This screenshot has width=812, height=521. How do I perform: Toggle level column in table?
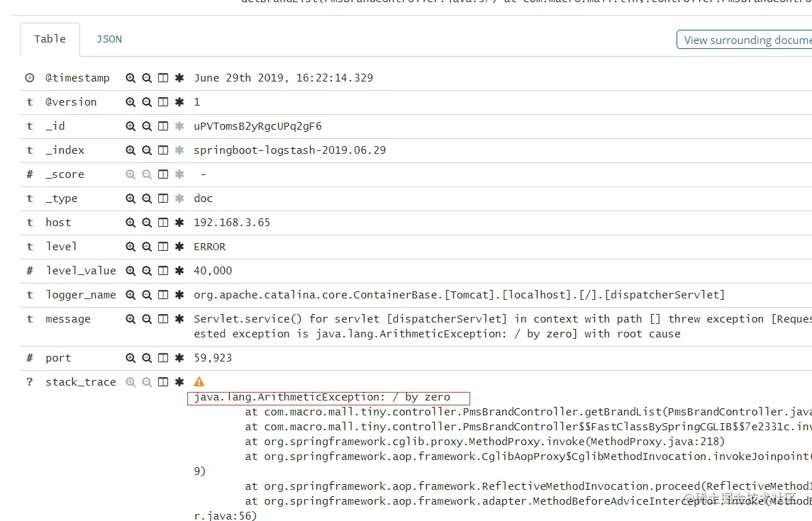163,247
